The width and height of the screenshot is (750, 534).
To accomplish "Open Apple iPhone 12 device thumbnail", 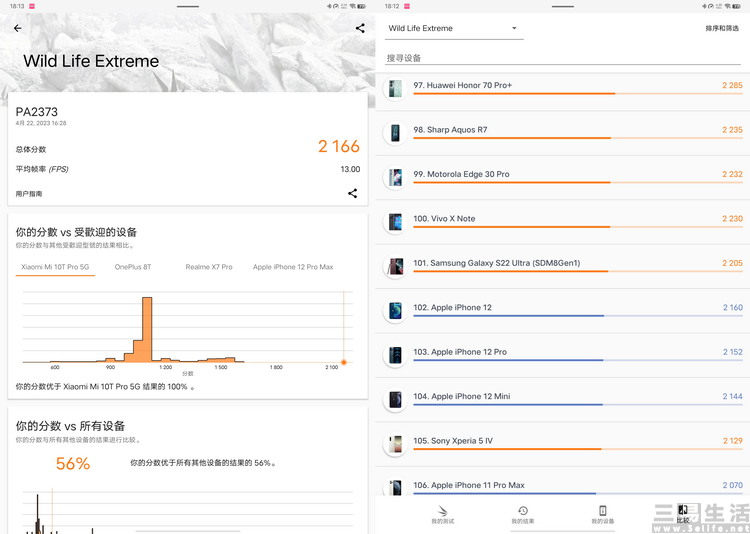I will [395, 311].
